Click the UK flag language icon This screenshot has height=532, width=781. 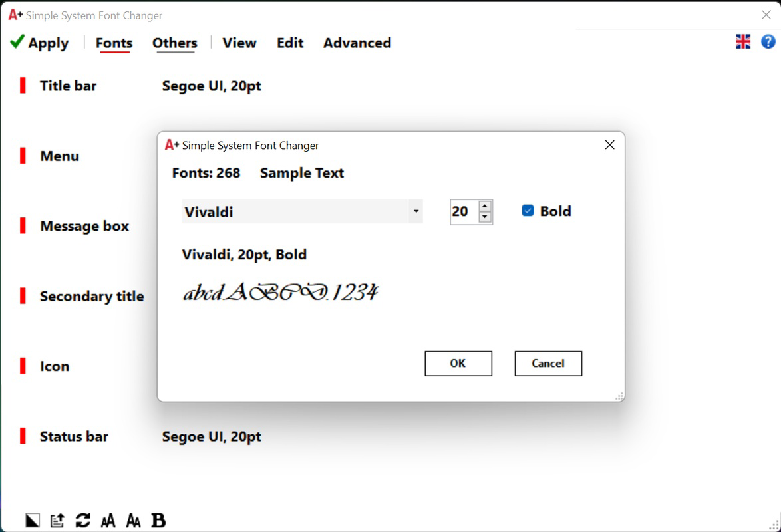pyautogui.click(x=742, y=41)
